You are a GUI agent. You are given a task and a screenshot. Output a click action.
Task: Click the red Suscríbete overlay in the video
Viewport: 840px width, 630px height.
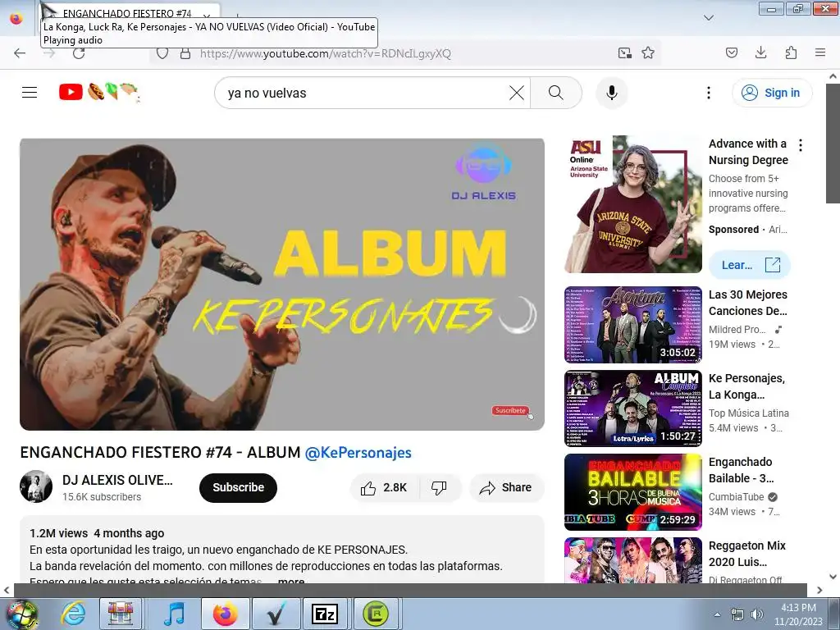tap(510, 410)
